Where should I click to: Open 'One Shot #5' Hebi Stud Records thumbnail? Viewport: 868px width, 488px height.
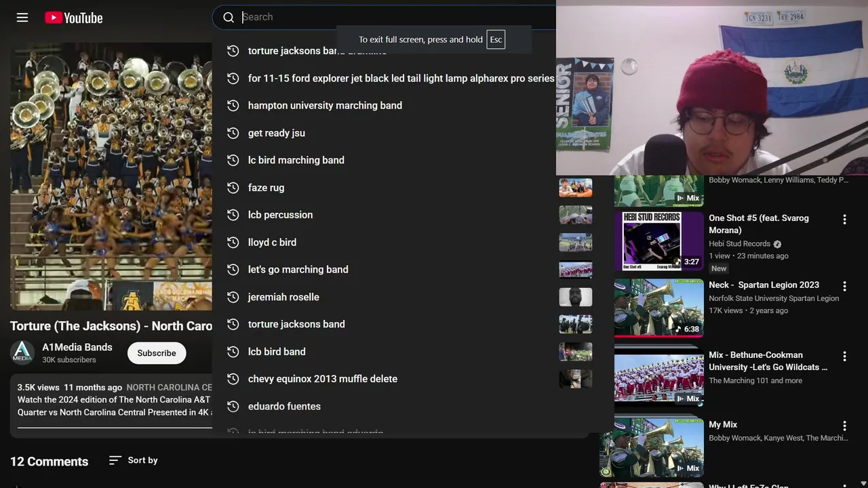659,242
